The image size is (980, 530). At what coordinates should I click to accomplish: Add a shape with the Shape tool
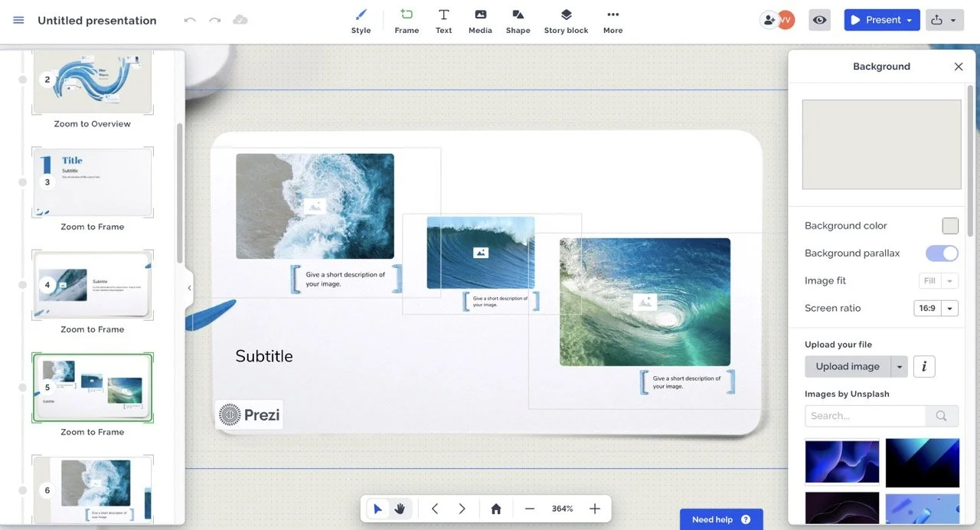pyautogui.click(x=518, y=19)
